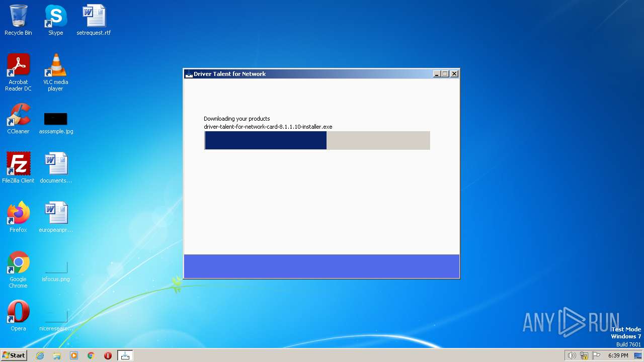Open the Recycle Bin desktop icon

pos(18,20)
